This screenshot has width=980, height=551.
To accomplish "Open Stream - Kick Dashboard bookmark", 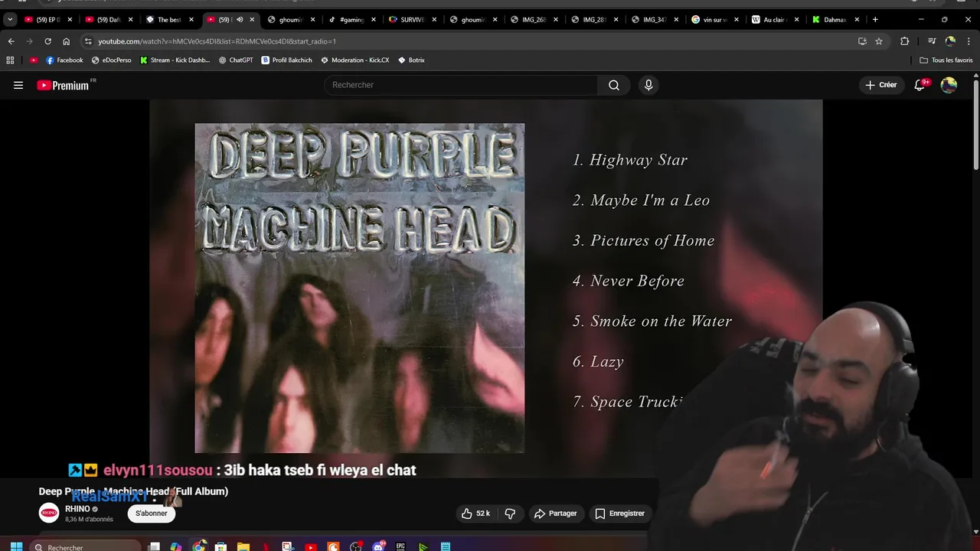I will (175, 60).
